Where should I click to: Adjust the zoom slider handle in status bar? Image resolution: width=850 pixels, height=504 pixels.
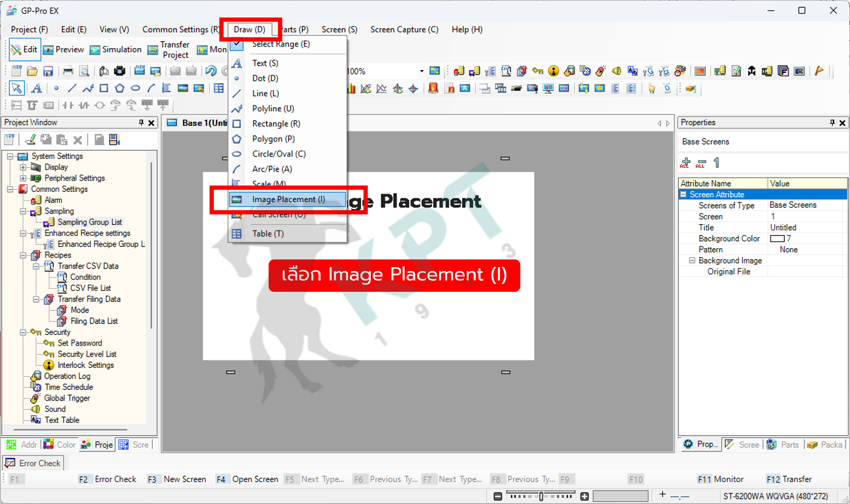(541, 496)
